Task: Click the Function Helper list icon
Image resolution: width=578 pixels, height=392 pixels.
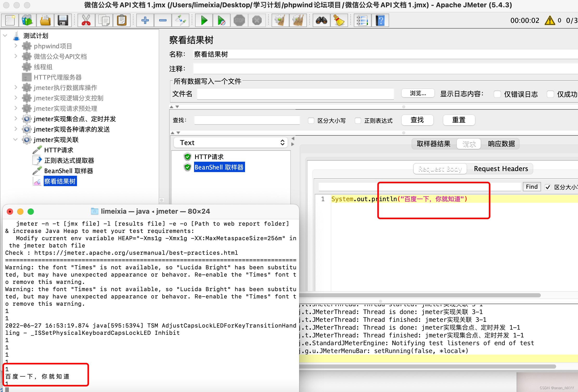Action: [x=362, y=20]
